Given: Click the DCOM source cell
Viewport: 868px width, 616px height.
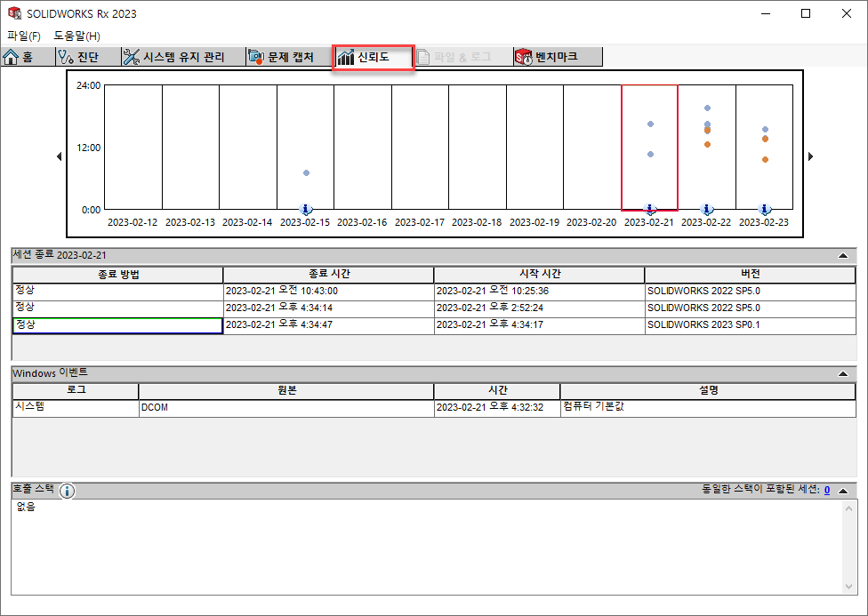Looking at the screenshot, I should point(286,408).
